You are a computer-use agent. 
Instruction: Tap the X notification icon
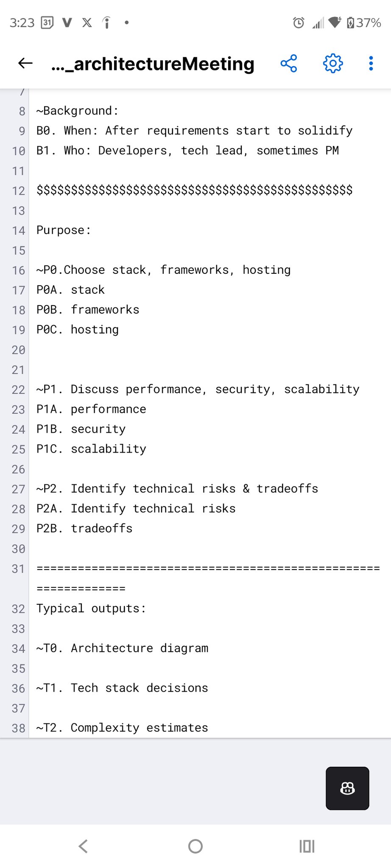point(87,22)
